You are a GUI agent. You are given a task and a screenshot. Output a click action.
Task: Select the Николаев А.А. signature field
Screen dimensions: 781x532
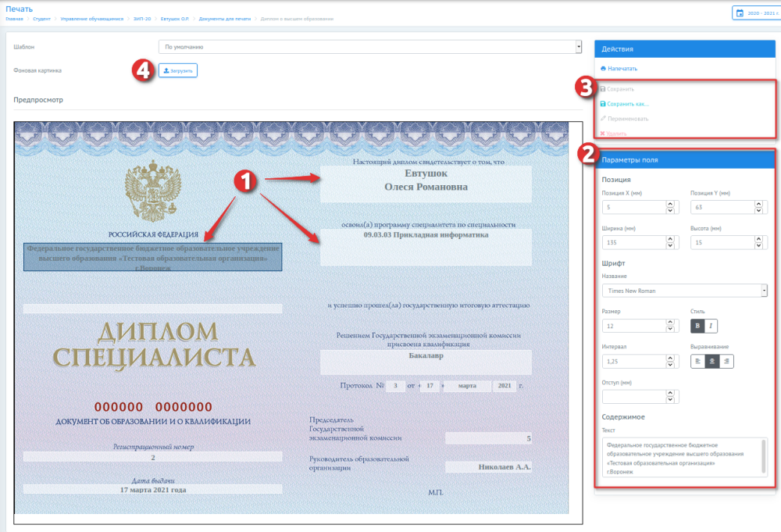[x=488, y=466]
